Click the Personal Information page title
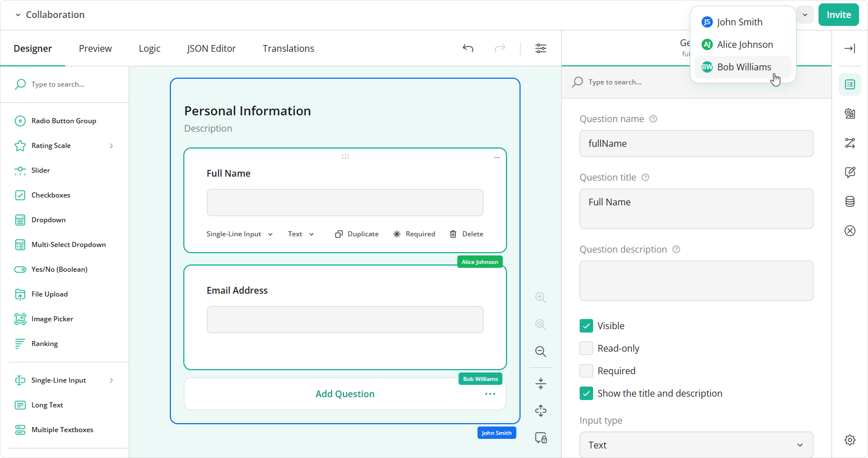This screenshot has width=868, height=458. (247, 111)
